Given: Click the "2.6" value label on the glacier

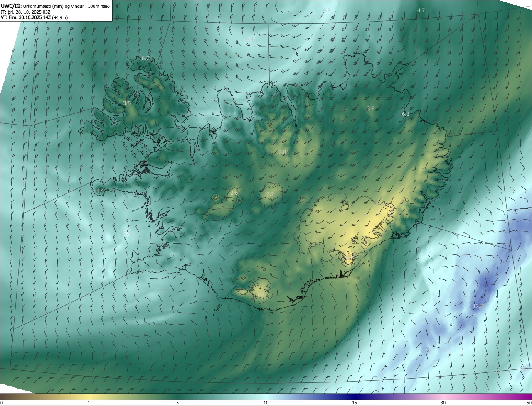Looking at the screenshot, I should coord(234,193).
